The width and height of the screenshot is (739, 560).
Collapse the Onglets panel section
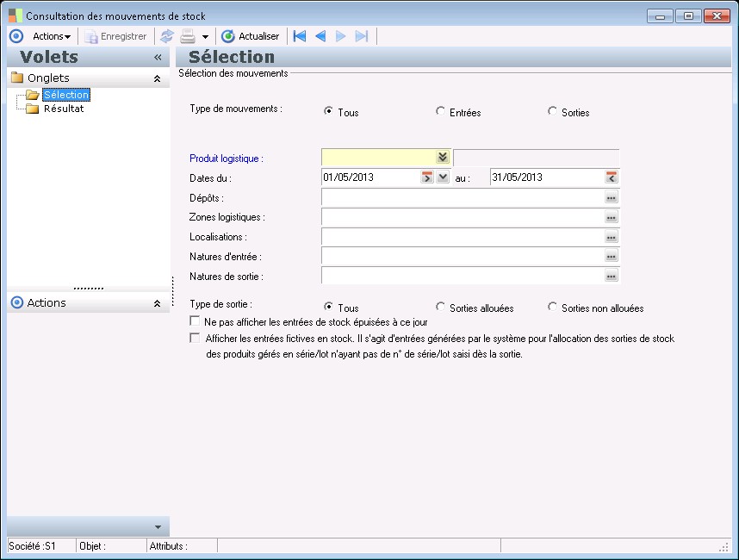(x=157, y=78)
